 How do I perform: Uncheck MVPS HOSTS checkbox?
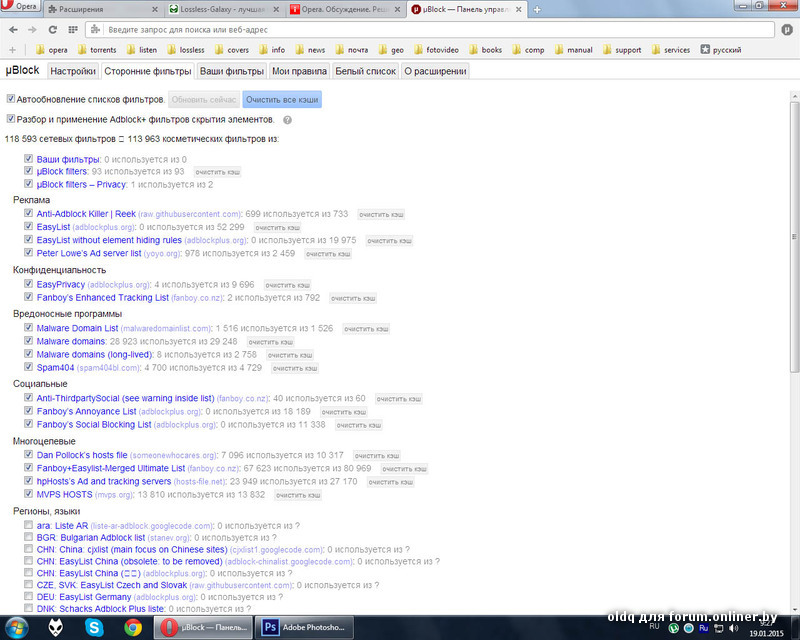(x=29, y=494)
